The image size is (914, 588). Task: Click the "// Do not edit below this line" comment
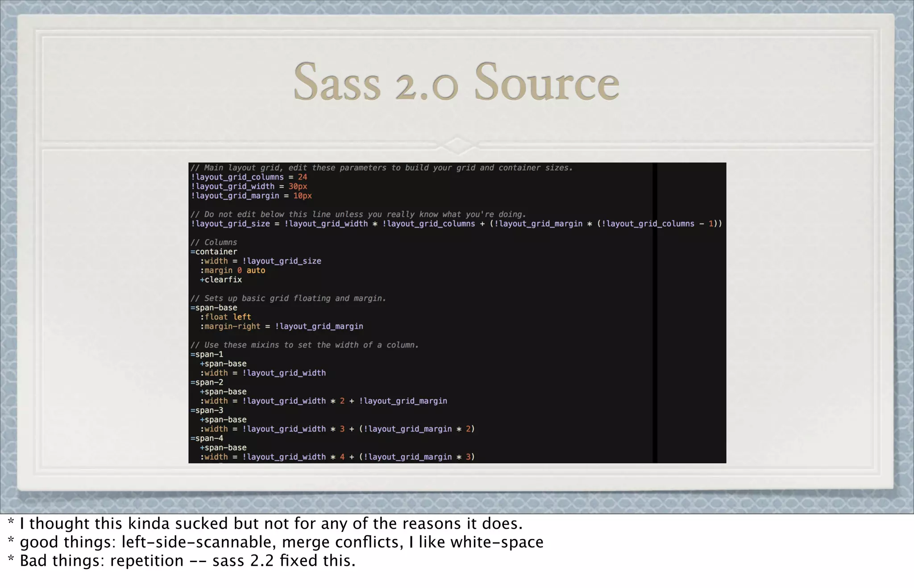(x=358, y=214)
